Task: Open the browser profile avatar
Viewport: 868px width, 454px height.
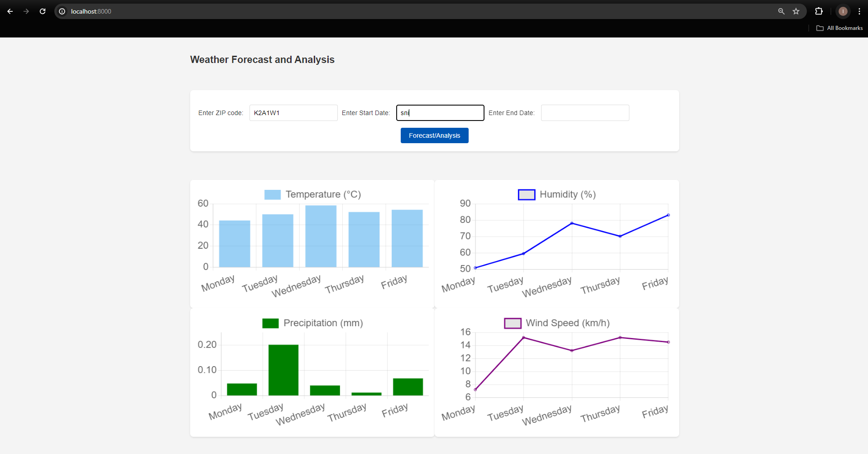Action: (843, 11)
